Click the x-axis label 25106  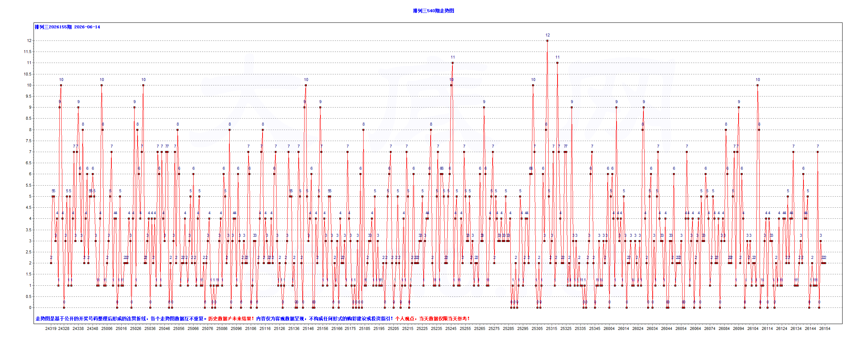point(251,328)
